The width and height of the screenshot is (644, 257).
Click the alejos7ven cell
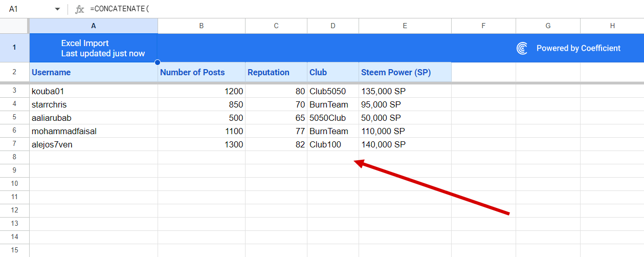(94, 144)
